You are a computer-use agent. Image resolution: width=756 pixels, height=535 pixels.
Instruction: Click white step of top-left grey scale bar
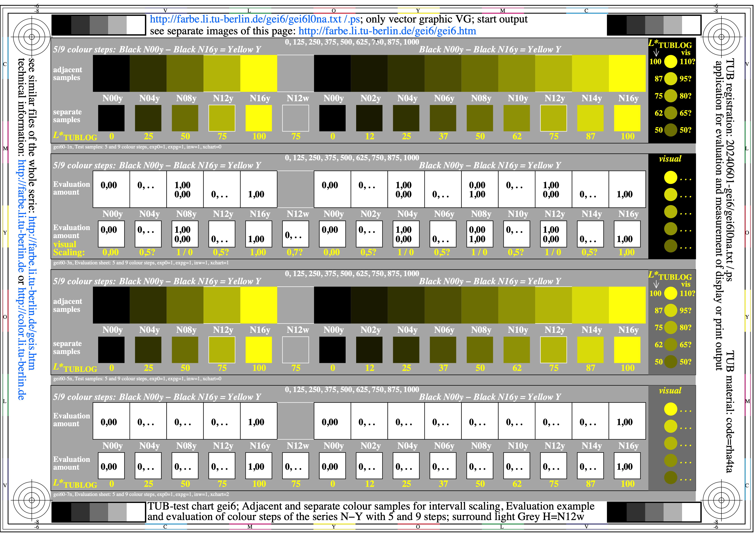(135, 25)
